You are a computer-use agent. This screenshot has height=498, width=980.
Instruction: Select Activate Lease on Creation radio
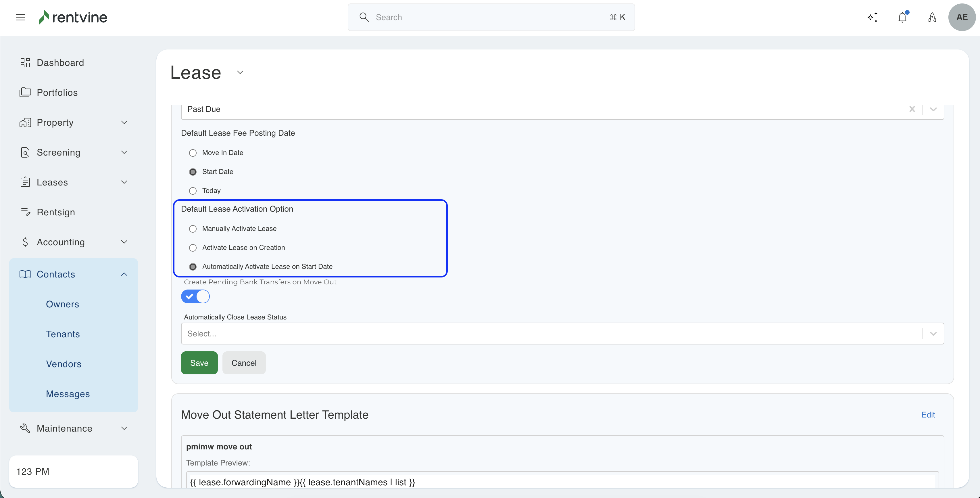193,248
